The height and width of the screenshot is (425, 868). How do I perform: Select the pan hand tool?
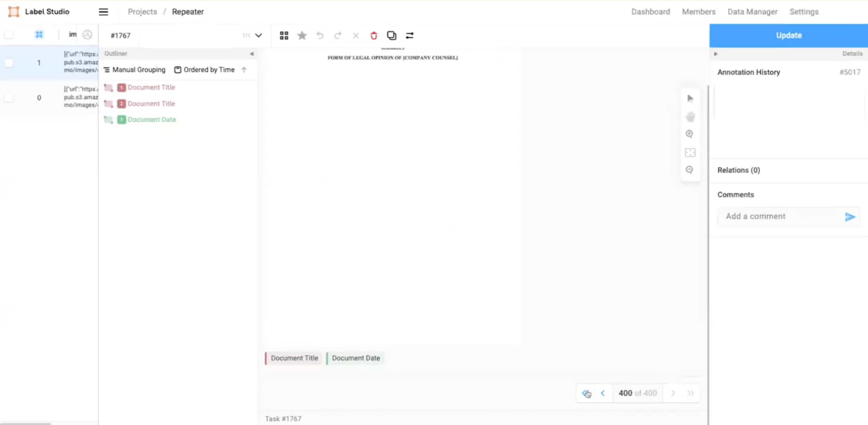pos(690,117)
